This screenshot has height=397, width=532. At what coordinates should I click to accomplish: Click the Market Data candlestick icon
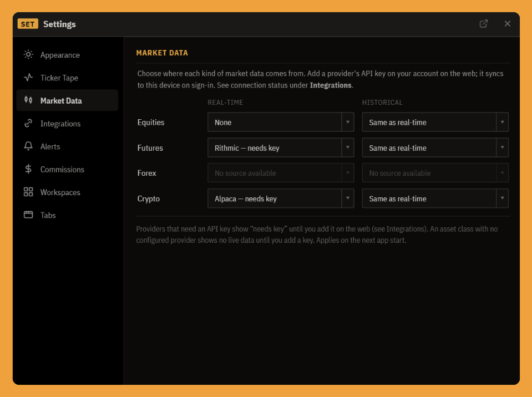coord(28,100)
